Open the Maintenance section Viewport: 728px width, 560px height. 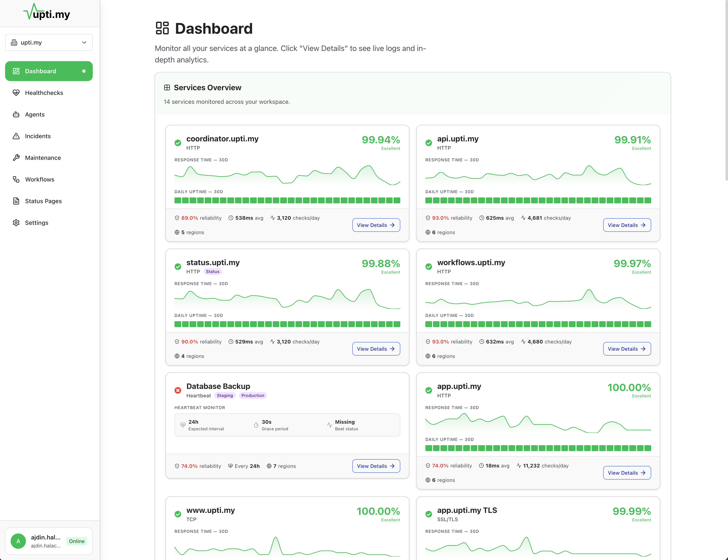(49, 158)
